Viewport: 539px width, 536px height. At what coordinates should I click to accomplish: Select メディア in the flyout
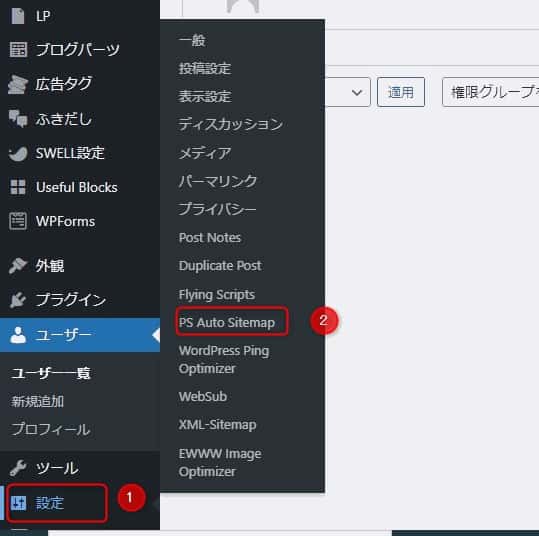[x=205, y=153]
